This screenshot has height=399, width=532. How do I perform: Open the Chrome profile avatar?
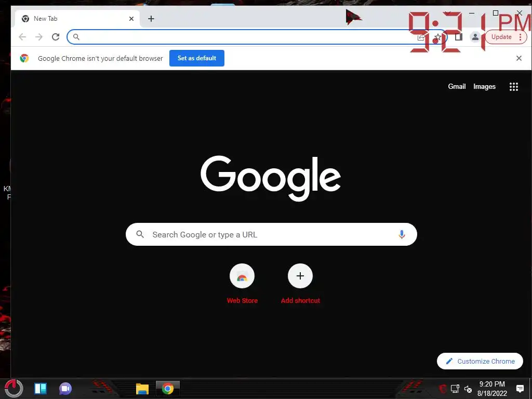(475, 37)
